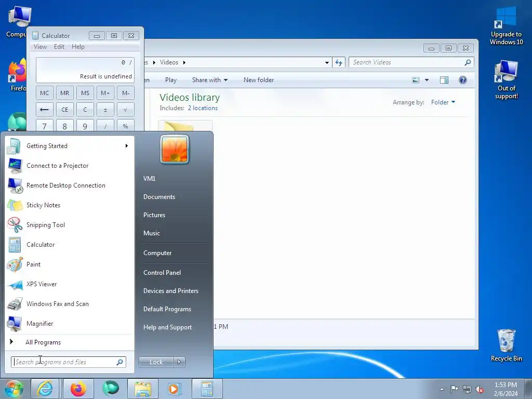Switch to the Calculator taskbar button
Screen dimensions: 532x399
(207, 389)
